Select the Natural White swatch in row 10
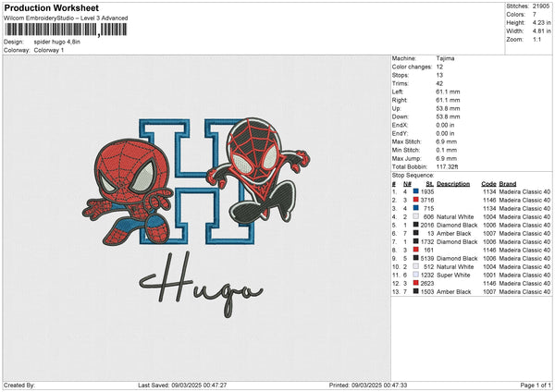 coord(416,266)
